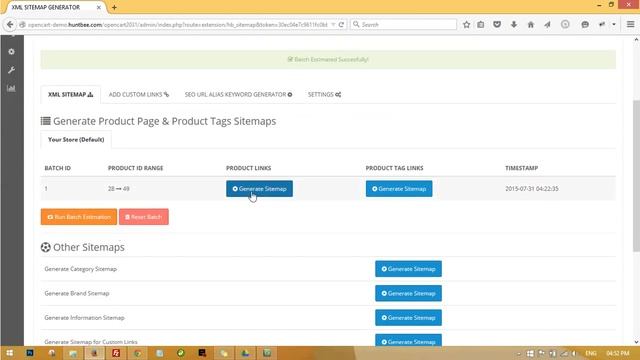Open Google Drive from the taskbar
Screen dimensions: 640x360
click(245, 353)
